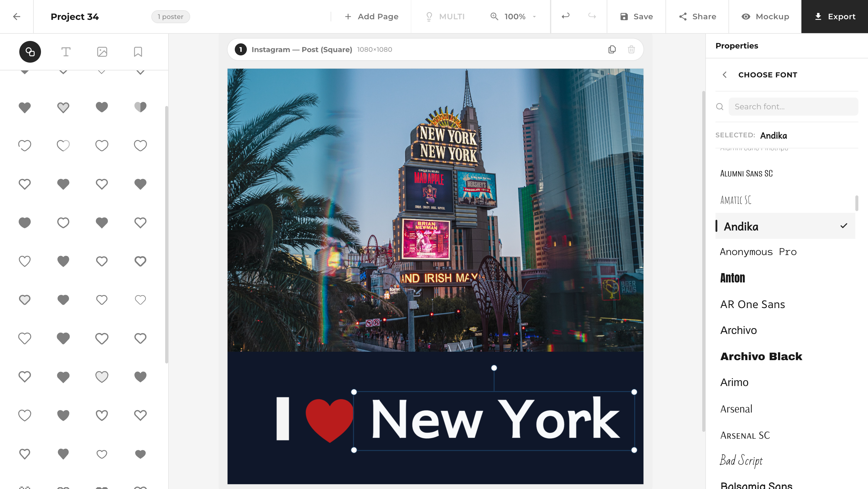Screen dimensions: 868x489
Task: Apply the Archivo Black font
Action: click(762, 357)
